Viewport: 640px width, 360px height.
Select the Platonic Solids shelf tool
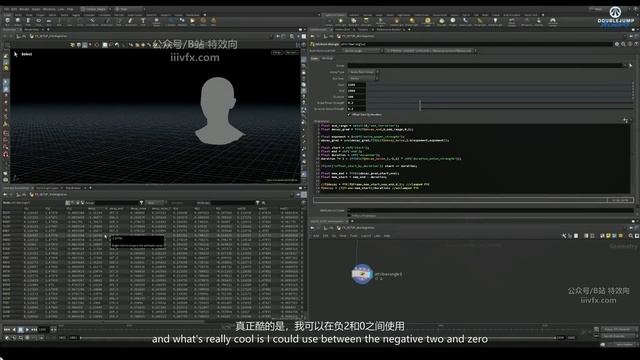tap(156, 21)
